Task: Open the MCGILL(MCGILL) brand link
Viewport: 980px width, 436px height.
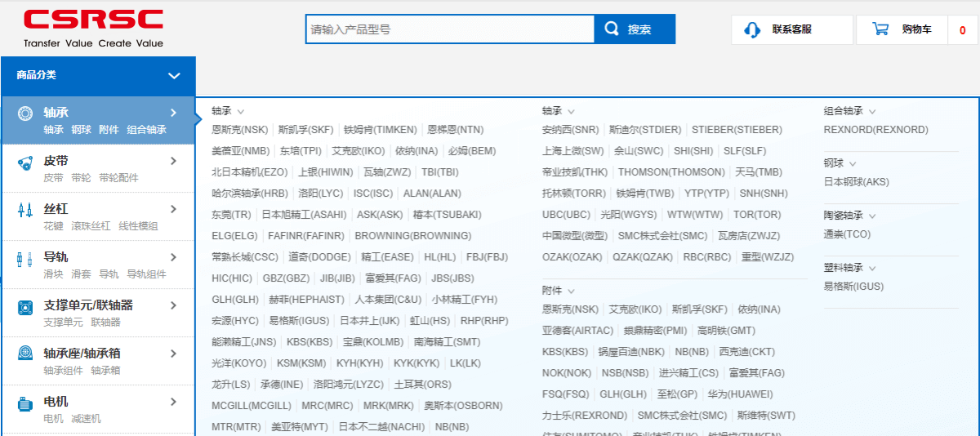Action: [x=252, y=406]
